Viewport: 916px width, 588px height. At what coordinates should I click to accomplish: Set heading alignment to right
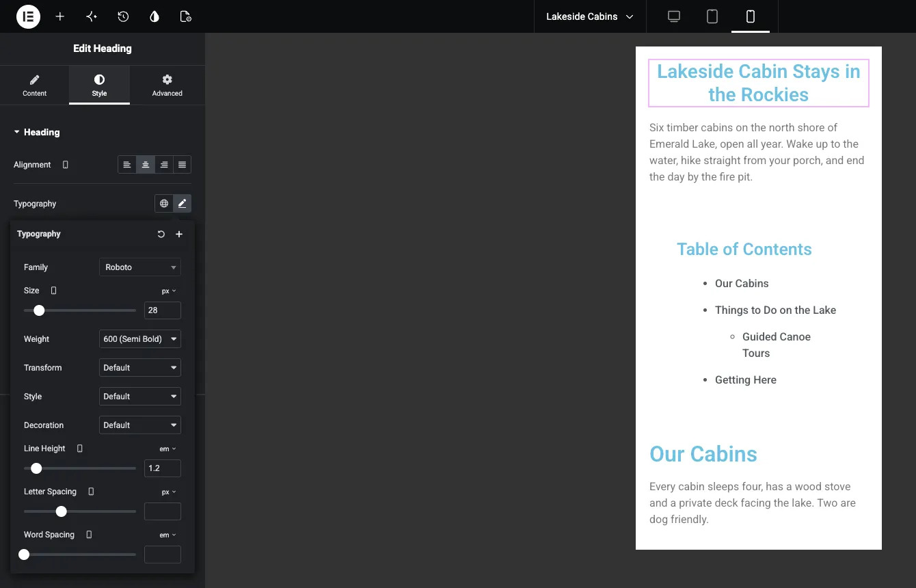click(164, 165)
